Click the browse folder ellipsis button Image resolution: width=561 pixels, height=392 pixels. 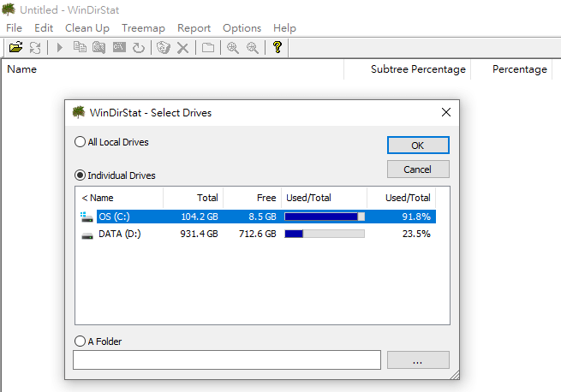point(418,359)
